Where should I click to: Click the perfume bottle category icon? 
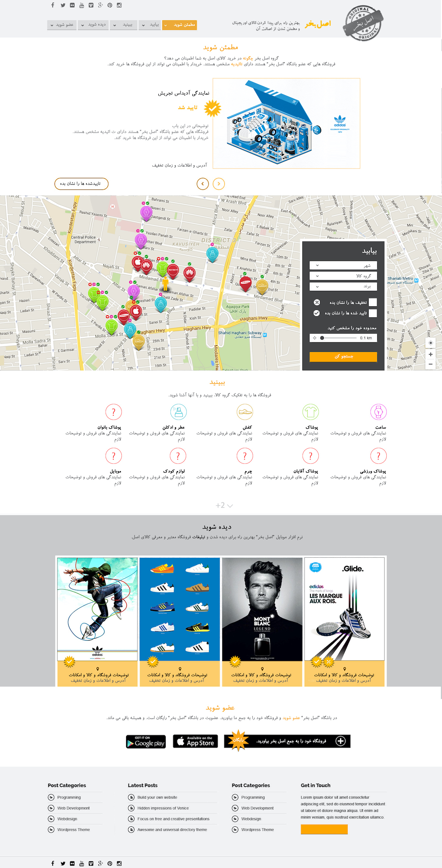click(179, 412)
